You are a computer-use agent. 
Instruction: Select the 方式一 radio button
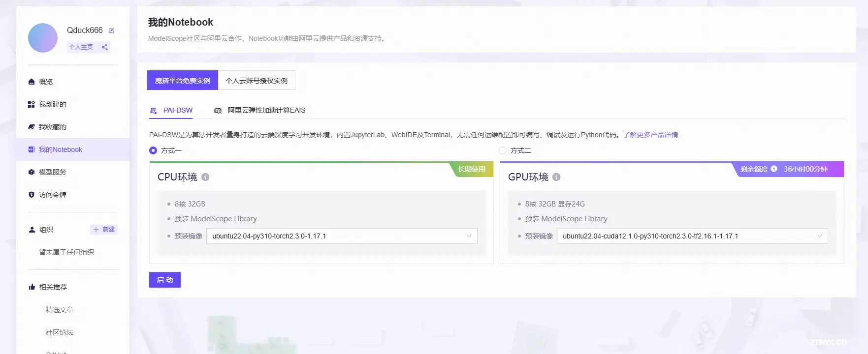pyautogui.click(x=153, y=150)
